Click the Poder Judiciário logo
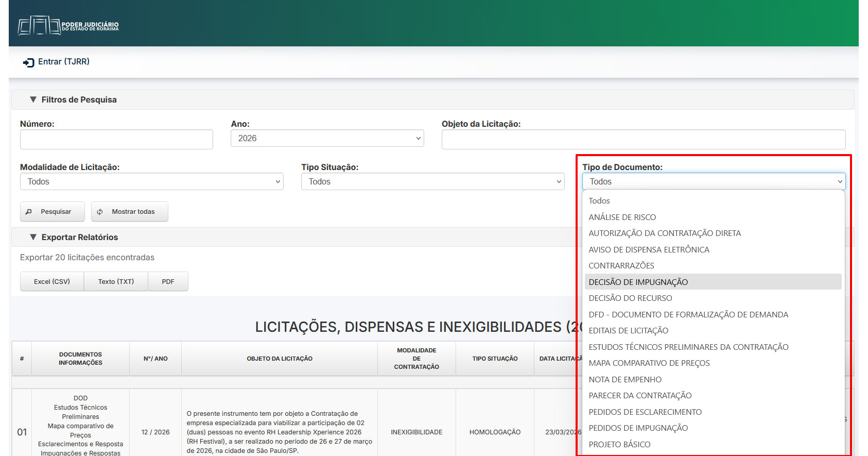This screenshot has height=456, width=868. 68,25
